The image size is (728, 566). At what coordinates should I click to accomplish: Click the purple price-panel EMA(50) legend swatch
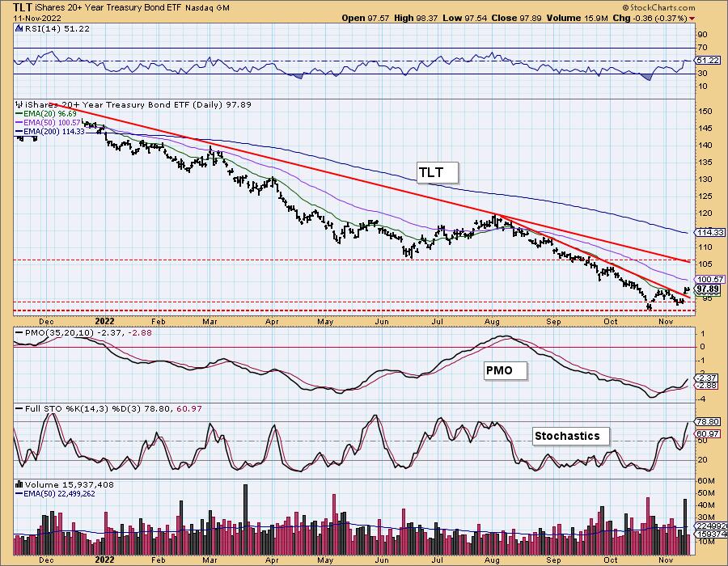[x=19, y=122]
